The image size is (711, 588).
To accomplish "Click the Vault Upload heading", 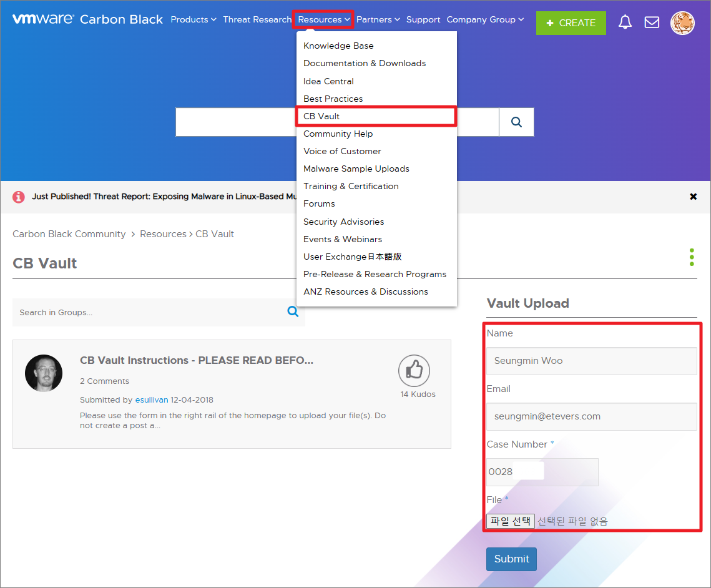I will pos(528,303).
